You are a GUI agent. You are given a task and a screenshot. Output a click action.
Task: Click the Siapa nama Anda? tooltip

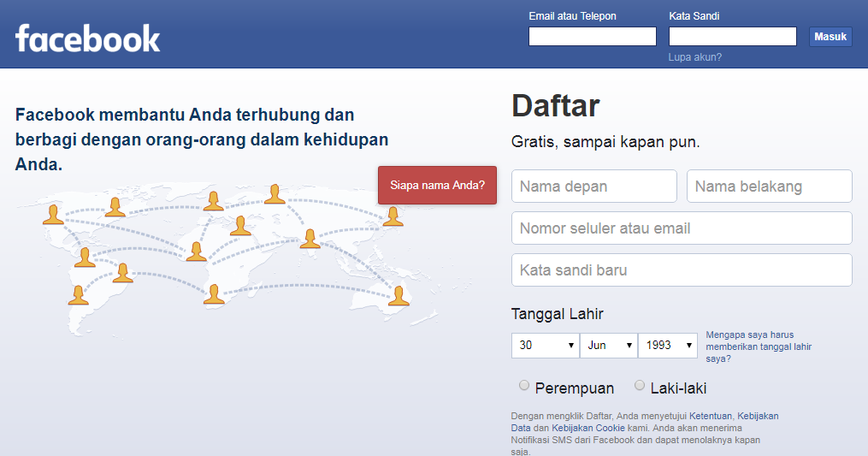coord(437,185)
